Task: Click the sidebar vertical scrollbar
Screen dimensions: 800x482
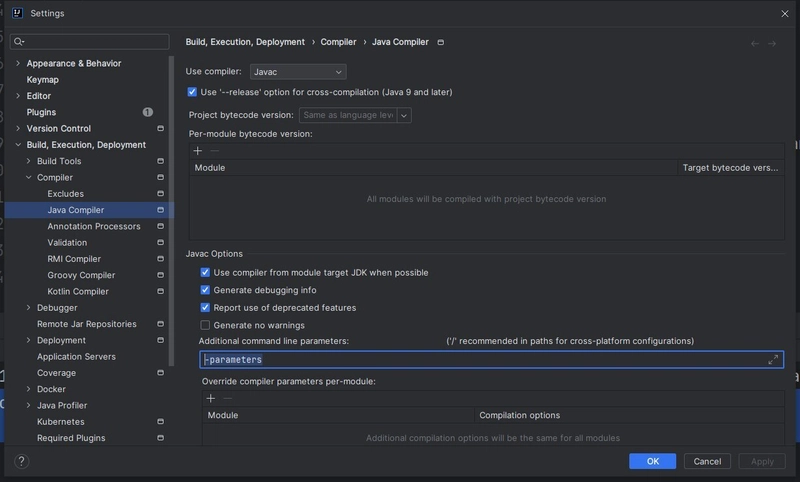Action: 171,211
